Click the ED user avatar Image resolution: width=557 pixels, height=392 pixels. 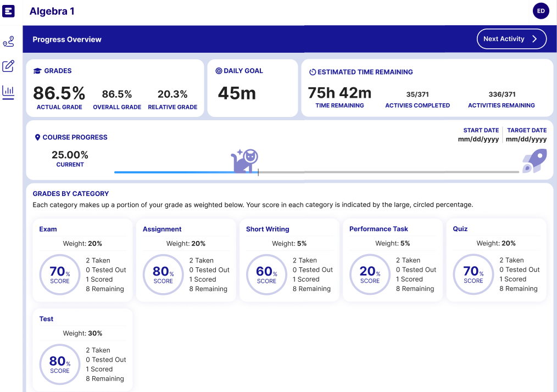click(541, 11)
